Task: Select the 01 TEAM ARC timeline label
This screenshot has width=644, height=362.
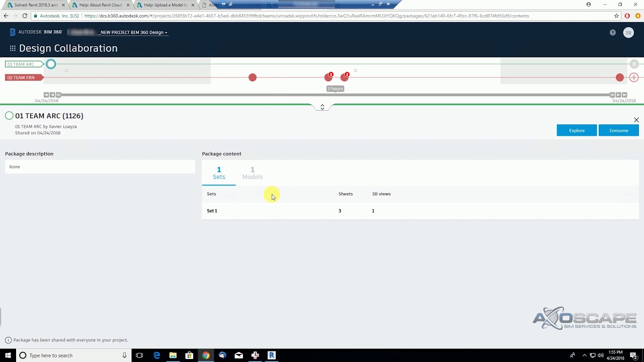Action: point(24,64)
